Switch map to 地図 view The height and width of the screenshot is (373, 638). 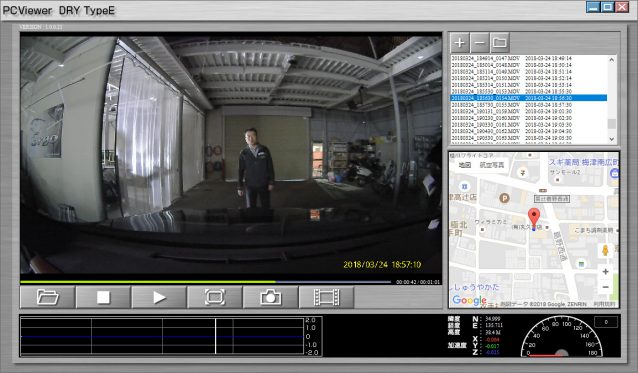tap(465, 165)
